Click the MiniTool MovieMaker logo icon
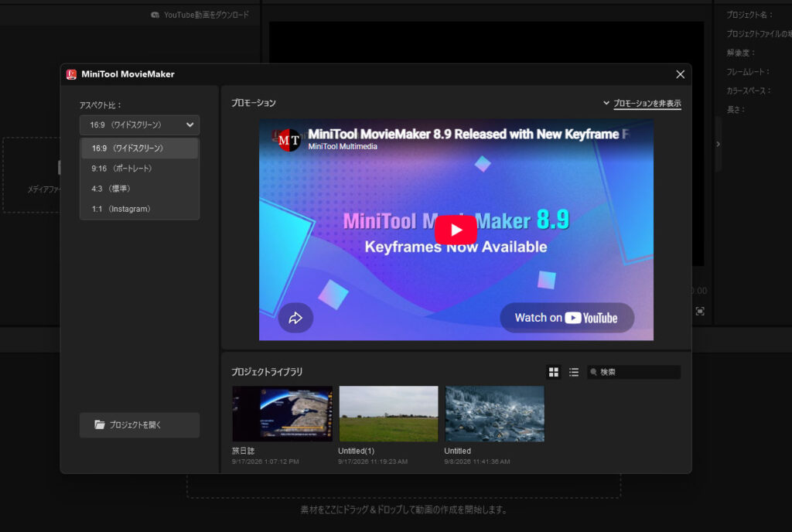The width and height of the screenshot is (792, 532). tap(71, 74)
